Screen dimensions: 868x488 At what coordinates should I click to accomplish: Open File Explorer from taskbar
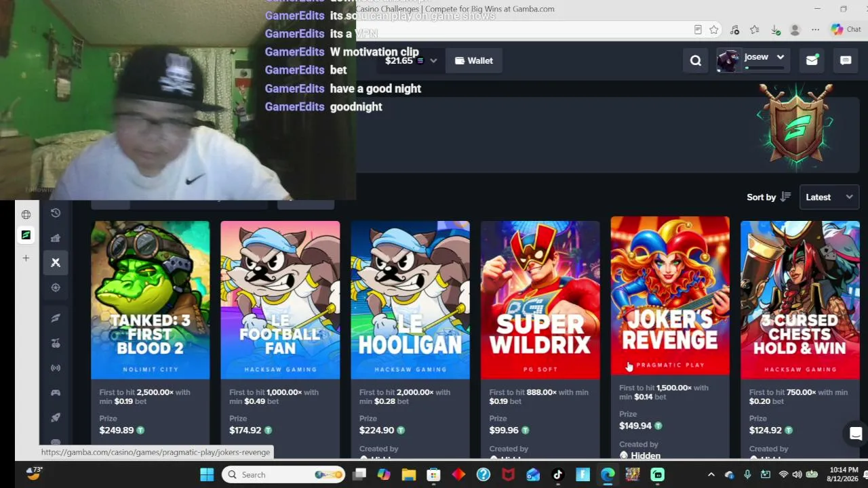coord(409,474)
